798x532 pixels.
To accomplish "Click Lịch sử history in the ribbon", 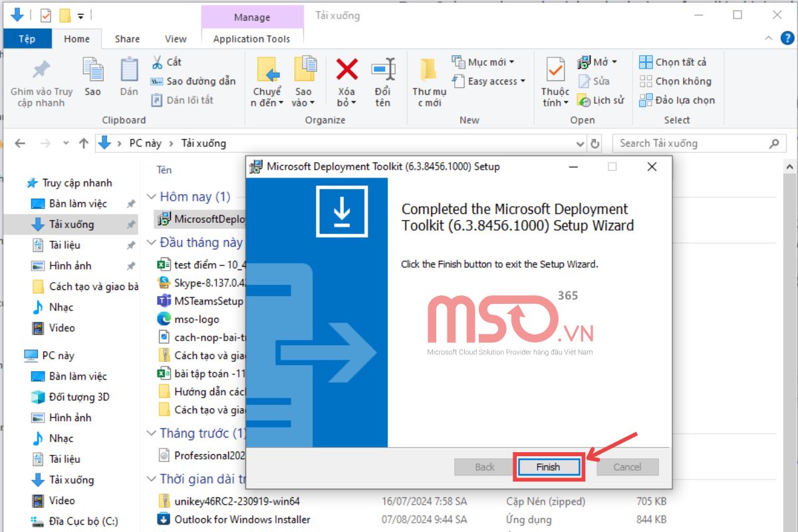I will (x=600, y=100).
